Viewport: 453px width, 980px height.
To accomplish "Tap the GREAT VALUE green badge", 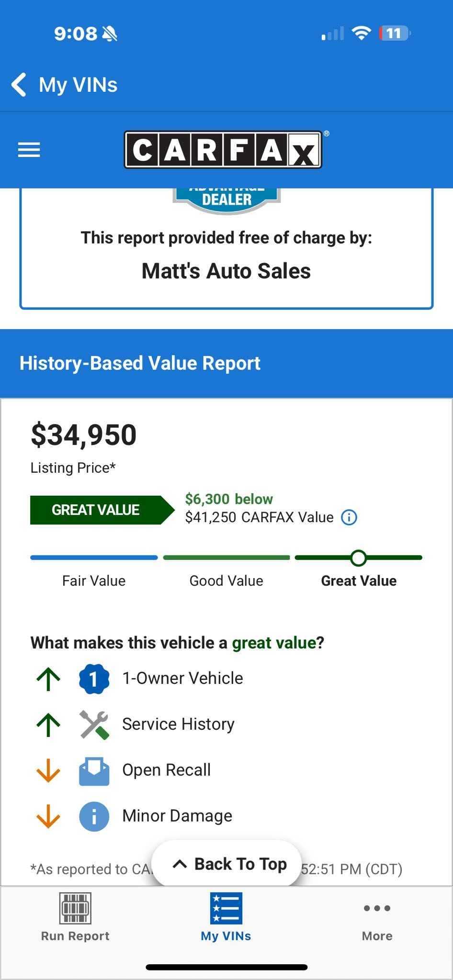I will click(96, 510).
